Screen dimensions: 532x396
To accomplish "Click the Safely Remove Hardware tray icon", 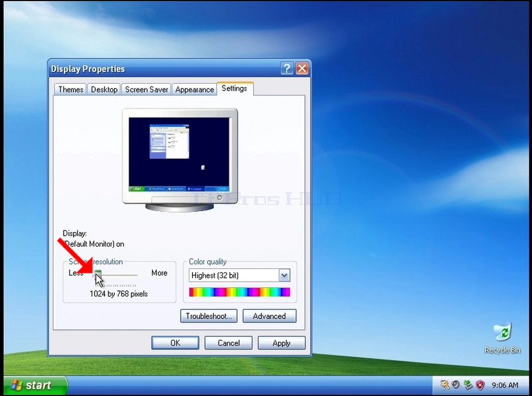I will 468,385.
